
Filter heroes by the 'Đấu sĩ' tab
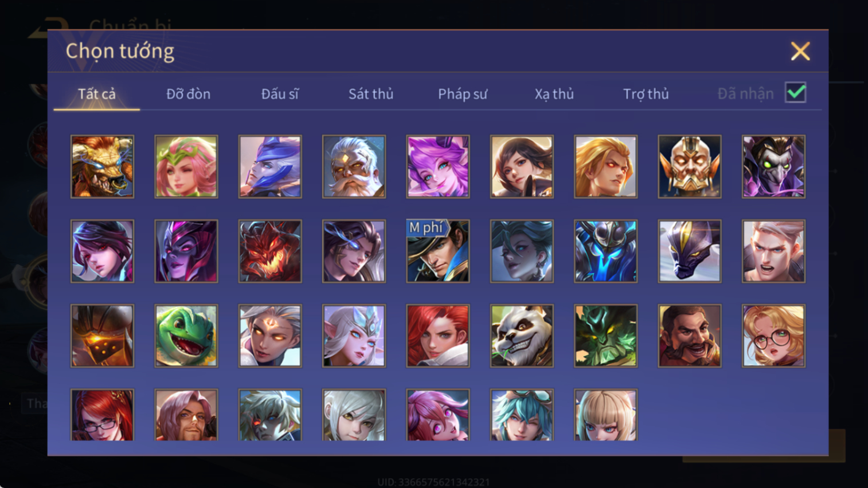pos(280,94)
